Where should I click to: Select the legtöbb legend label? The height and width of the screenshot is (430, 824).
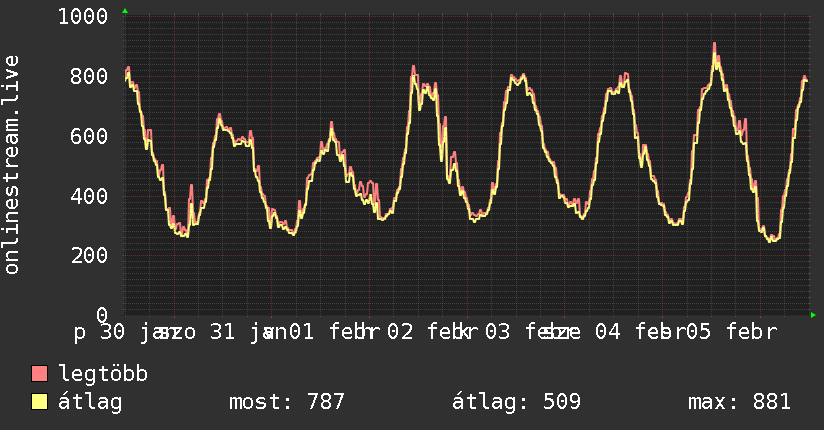click(x=103, y=373)
